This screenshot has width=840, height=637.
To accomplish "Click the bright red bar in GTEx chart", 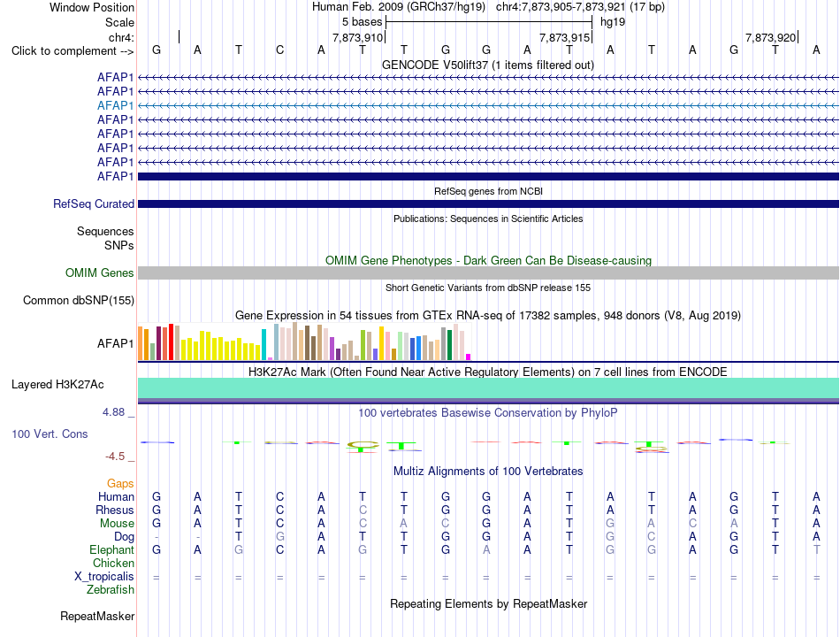I will [171, 342].
